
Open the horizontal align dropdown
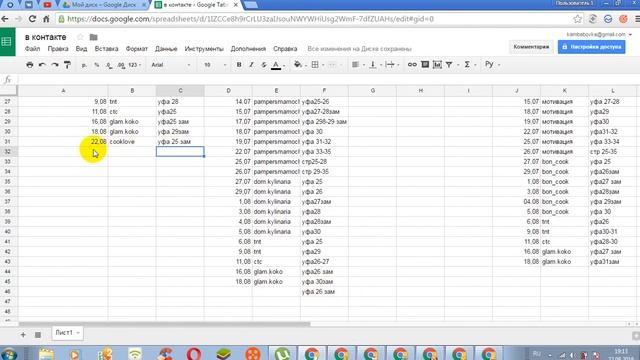click(357, 64)
